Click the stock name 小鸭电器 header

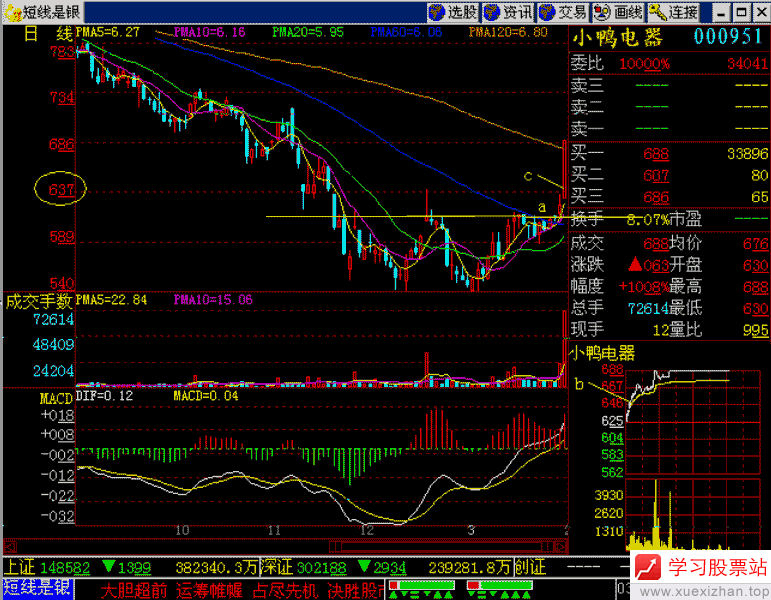pyautogui.click(x=618, y=37)
